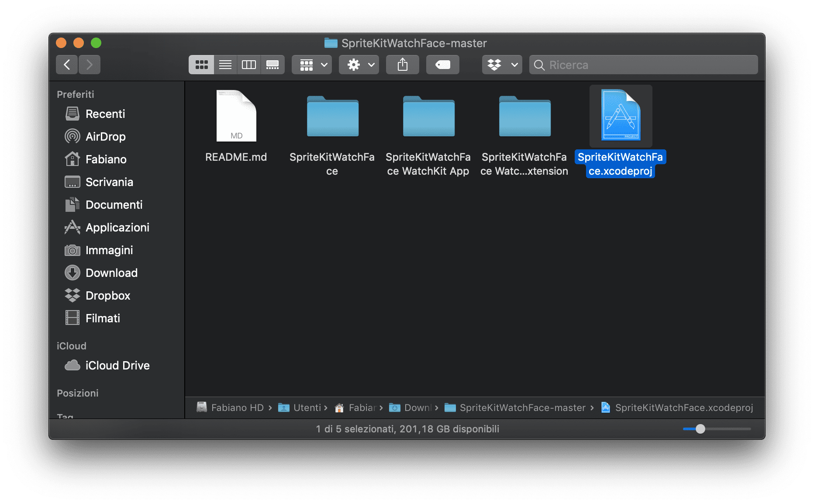Click in the Ricerca search field

tap(646, 65)
